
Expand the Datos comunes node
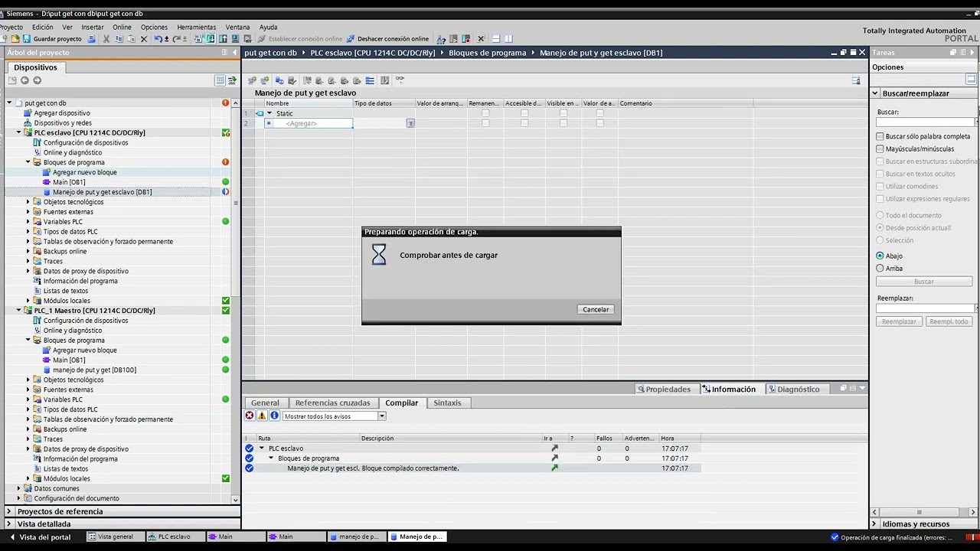coord(19,488)
